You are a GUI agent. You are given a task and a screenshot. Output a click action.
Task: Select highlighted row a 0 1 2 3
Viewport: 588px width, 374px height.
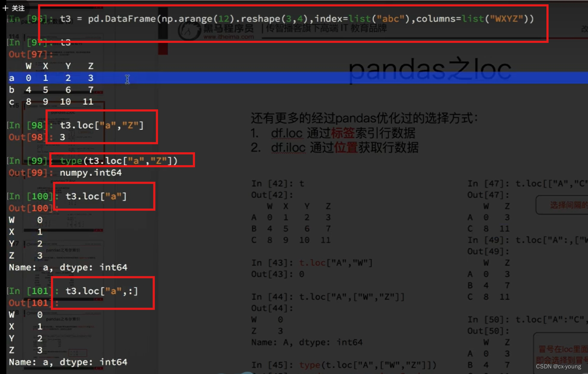pos(294,78)
